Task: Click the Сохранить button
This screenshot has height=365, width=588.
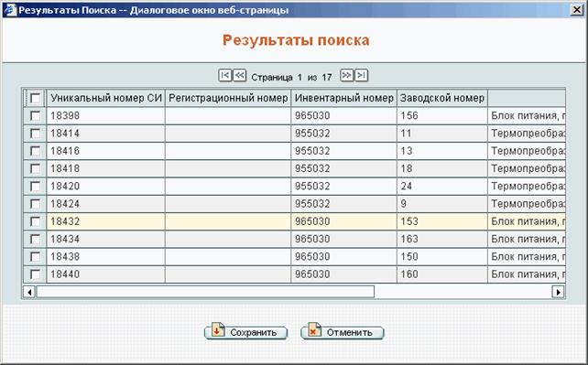Action: [245, 332]
